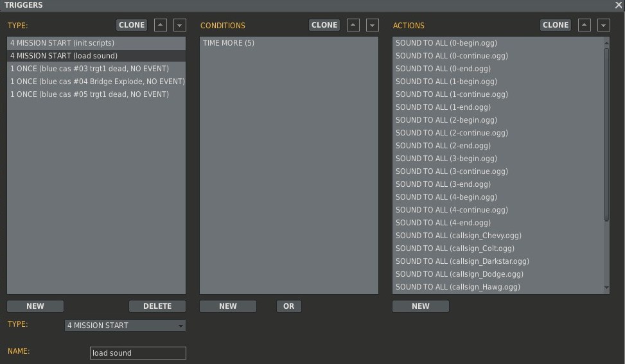
Task: Click the actions list scroll up arrow
Action: pyautogui.click(x=606, y=42)
